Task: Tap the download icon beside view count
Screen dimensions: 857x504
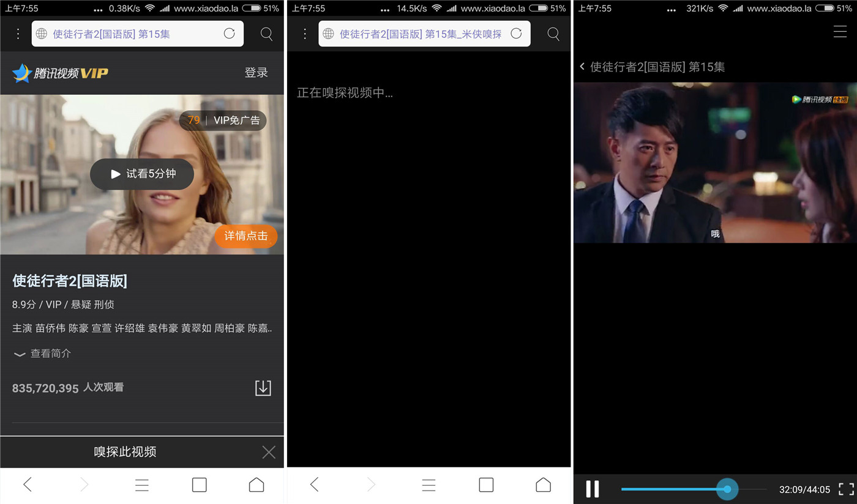Action: [263, 388]
